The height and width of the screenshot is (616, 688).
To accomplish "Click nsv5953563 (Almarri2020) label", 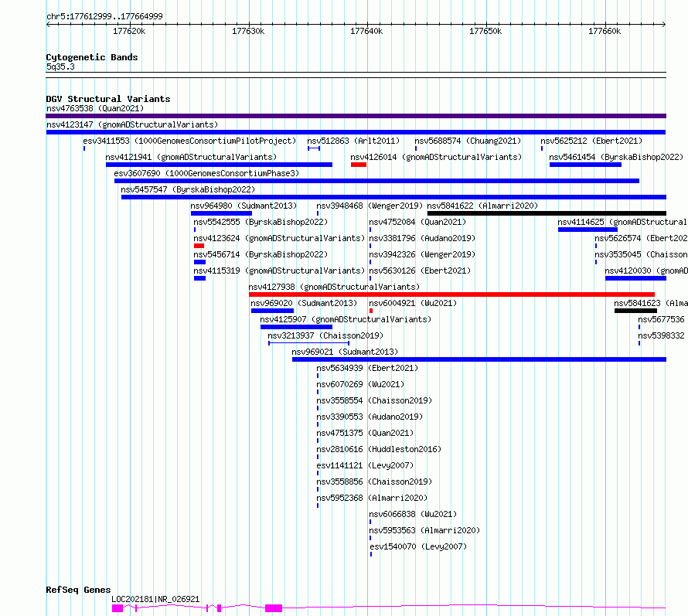I will click(424, 530).
